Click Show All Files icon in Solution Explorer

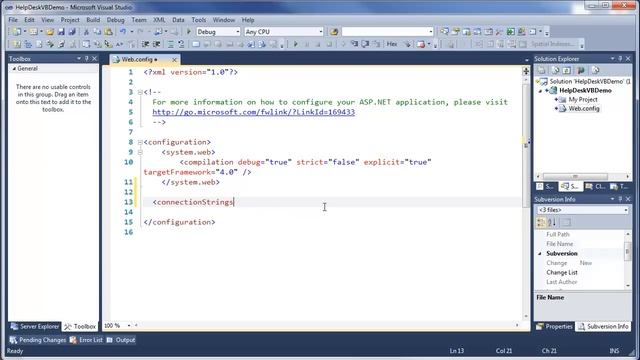tap(555, 70)
